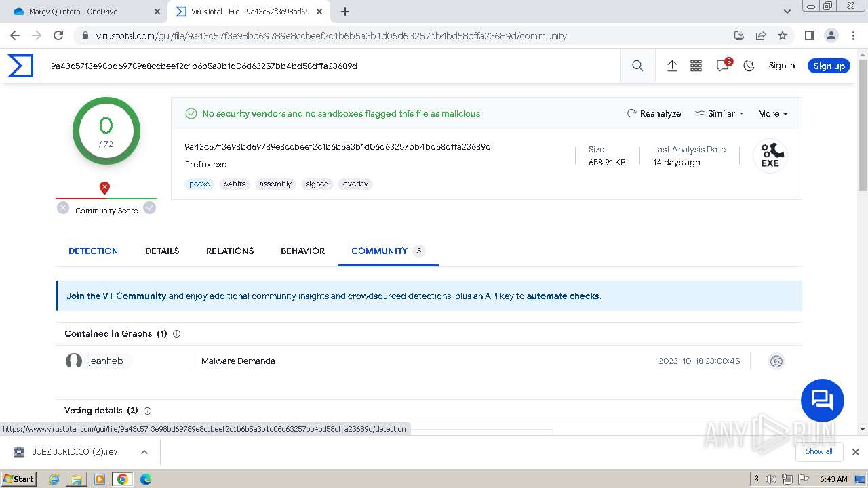The width and height of the screenshot is (868, 488).
Task: Open the Malware Demanda graph entry
Action: [x=238, y=361]
